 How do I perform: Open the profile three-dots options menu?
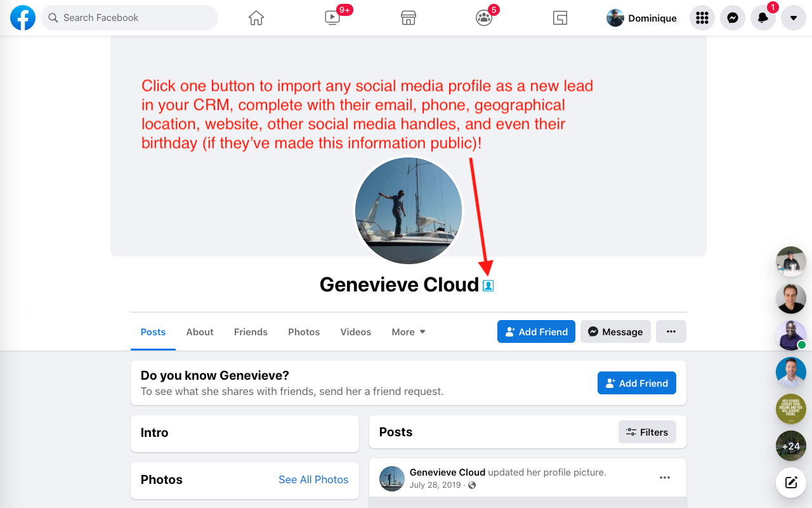point(671,331)
